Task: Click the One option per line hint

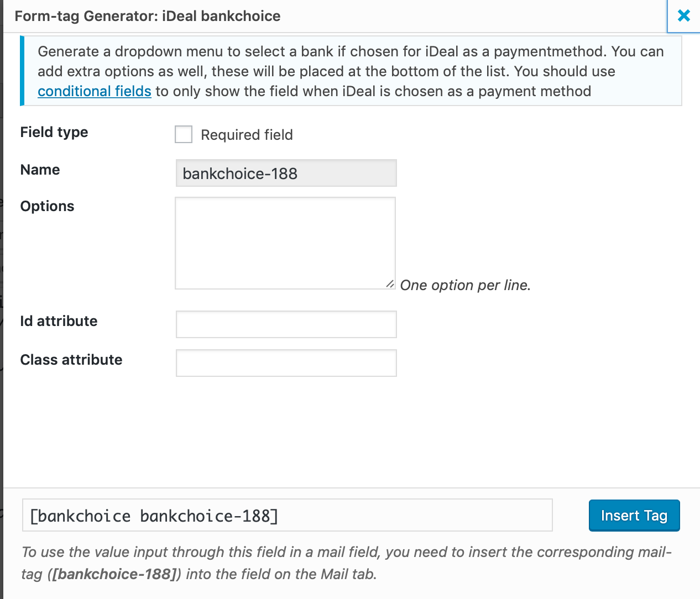Action: point(465,285)
